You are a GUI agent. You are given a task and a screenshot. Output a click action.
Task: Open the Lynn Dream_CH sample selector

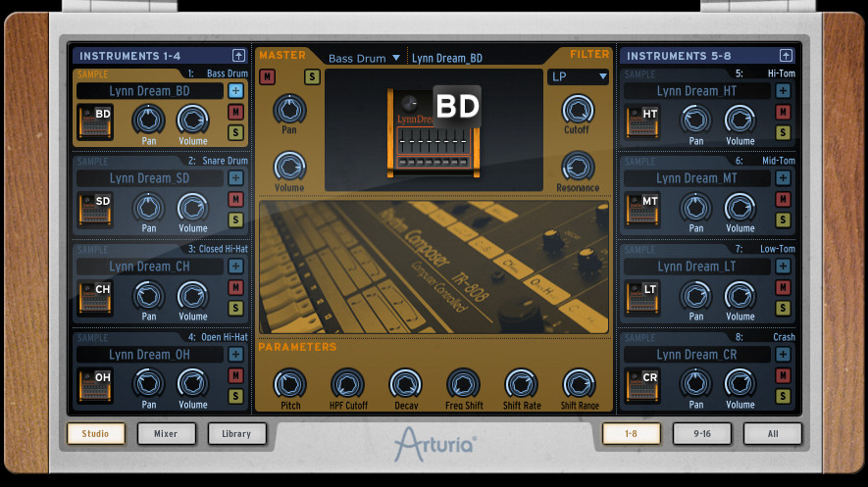(x=149, y=267)
